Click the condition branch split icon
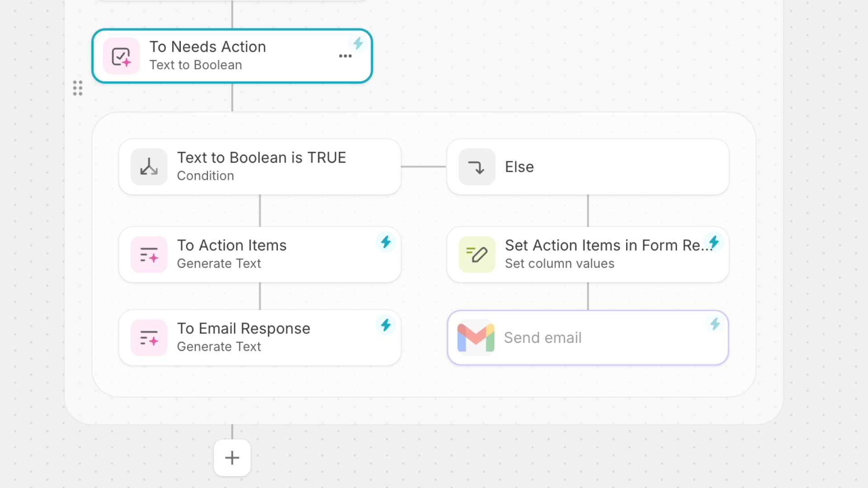The width and height of the screenshot is (868, 488). (x=149, y=167)
